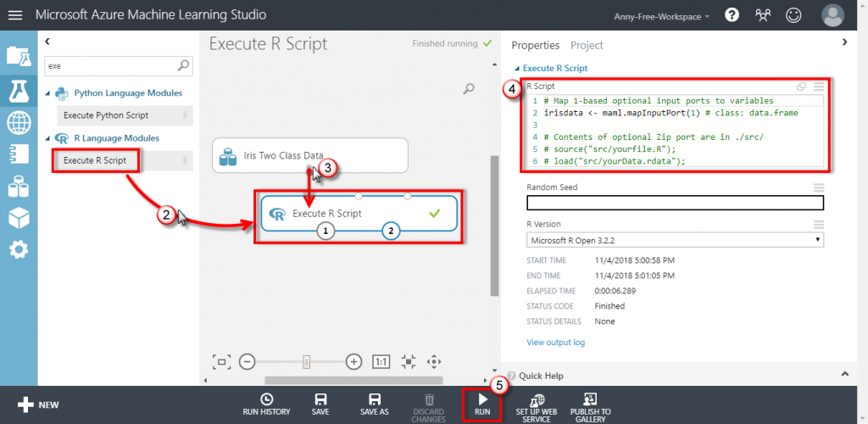Open Run History
Screen dimensions: 868x424
point(266,404)
